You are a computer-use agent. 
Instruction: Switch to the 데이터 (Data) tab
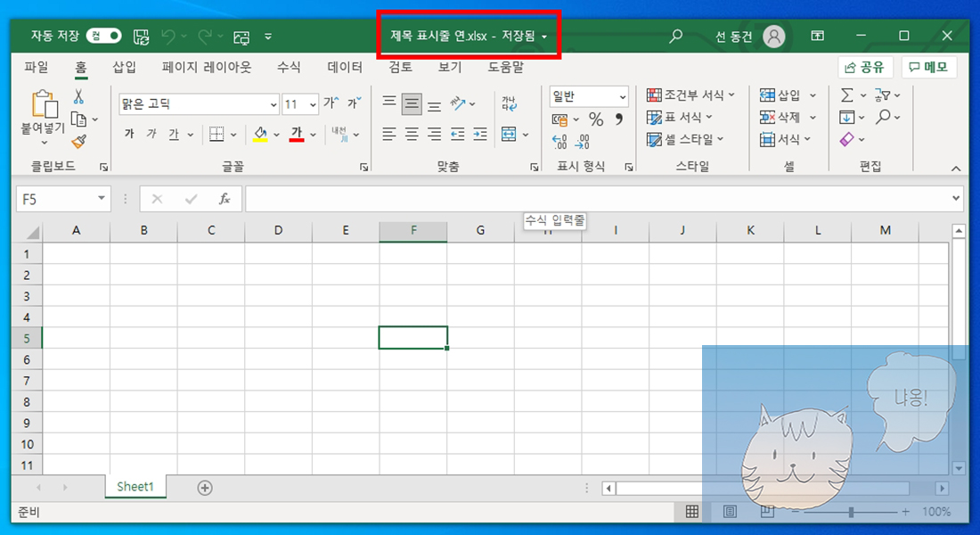pyautogui.click(x=345, y=67)
